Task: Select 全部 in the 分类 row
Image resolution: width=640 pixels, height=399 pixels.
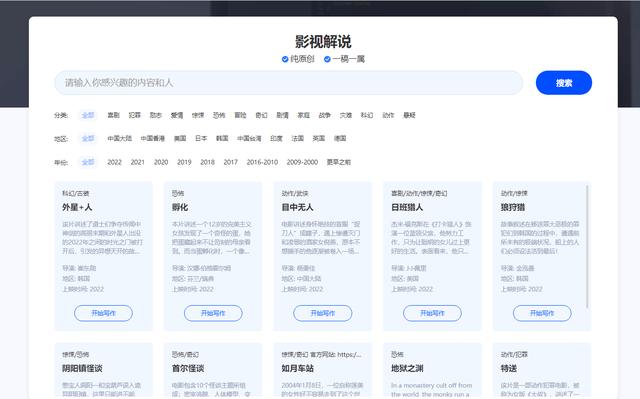Action: [88, 115]
